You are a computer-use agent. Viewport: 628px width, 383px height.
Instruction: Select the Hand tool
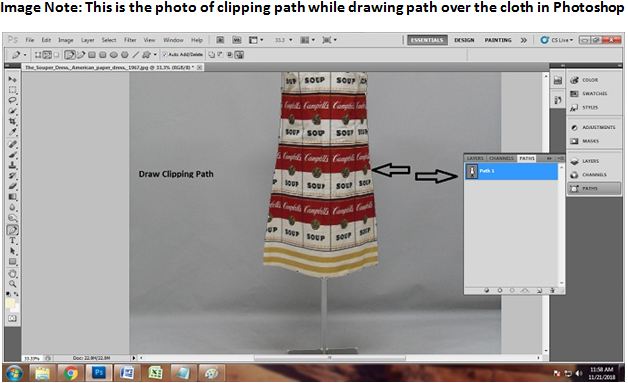pos(12,274)
